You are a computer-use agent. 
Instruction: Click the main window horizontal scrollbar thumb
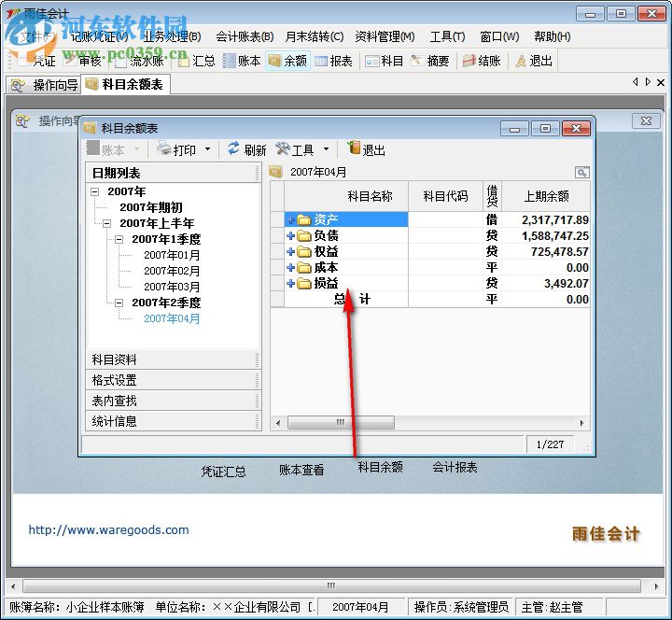(x=331, y=585)
